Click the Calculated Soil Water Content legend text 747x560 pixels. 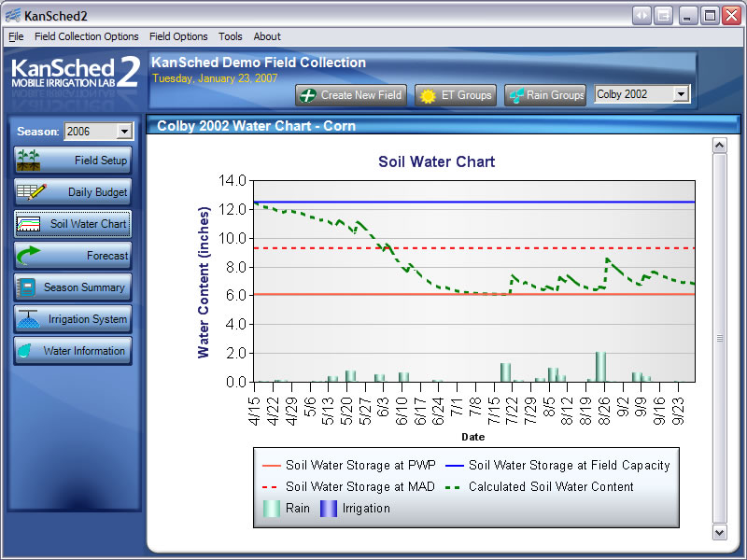click(x=551, y=486)
